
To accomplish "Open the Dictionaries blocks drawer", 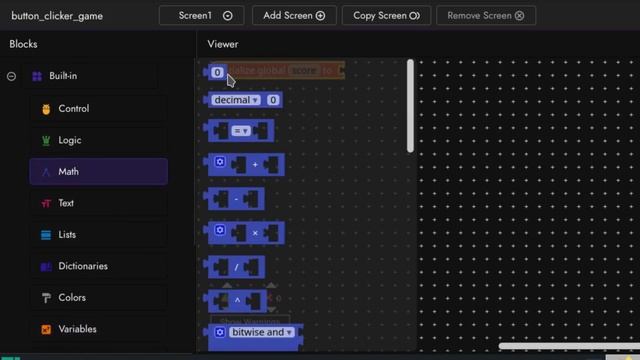I will click(x=98, y=266).
